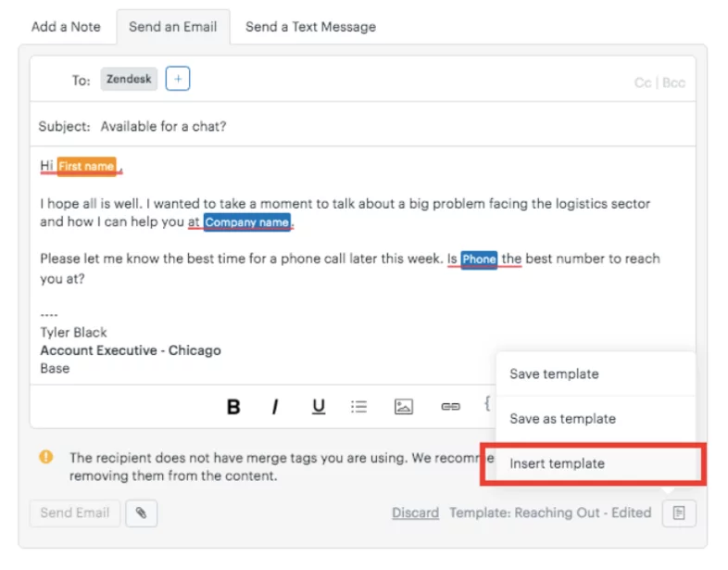The width and height of the screenshot is (728, 570).
Task: Switch to the Add a Note tab
Action: coord(66,27)
